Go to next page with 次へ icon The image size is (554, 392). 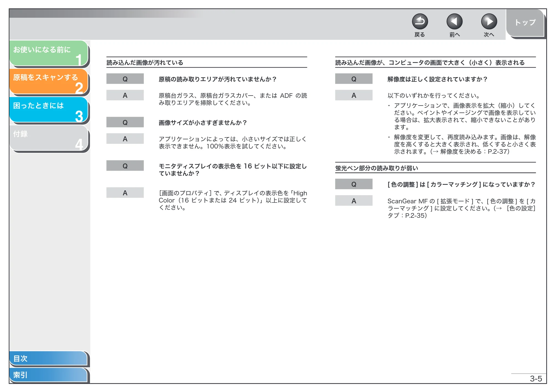(489, 22)
